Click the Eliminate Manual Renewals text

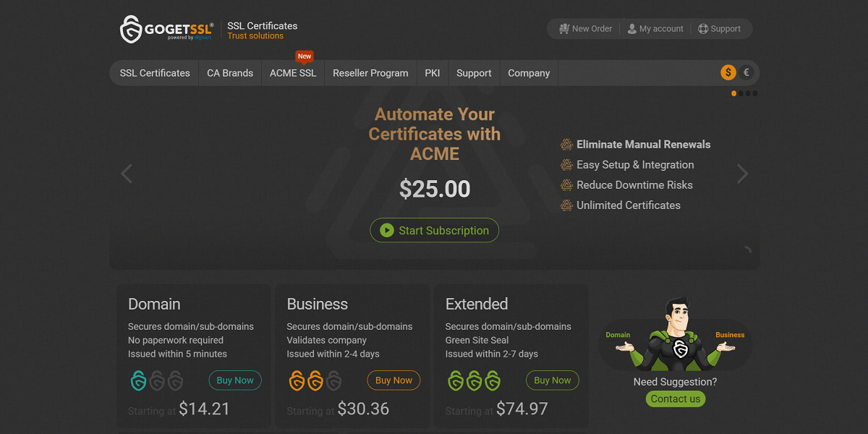[644, 145]
